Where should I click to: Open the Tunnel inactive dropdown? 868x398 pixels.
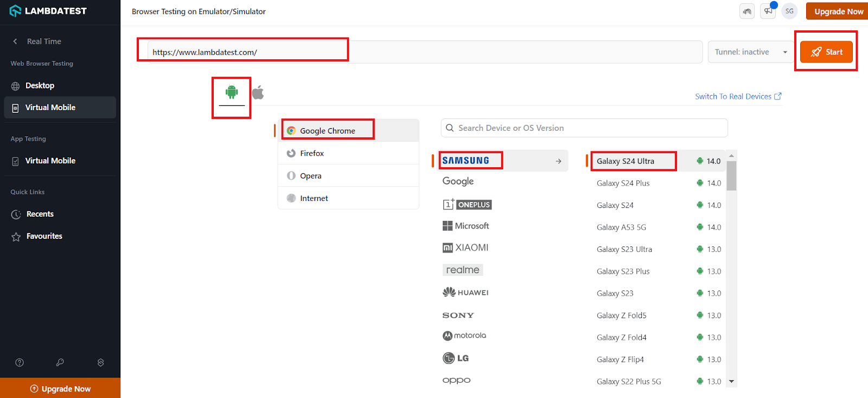(x=751, y=52)
